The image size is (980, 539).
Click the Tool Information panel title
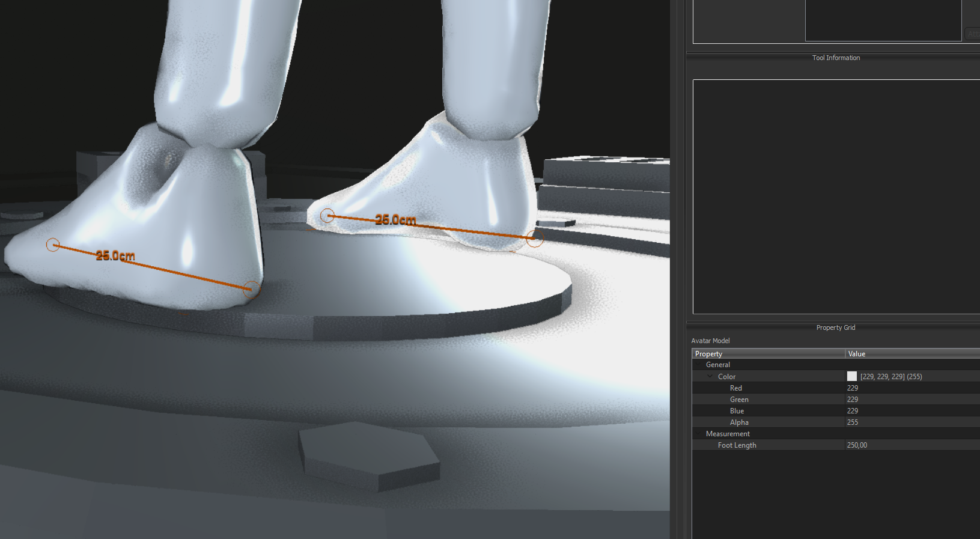point(835,58)
